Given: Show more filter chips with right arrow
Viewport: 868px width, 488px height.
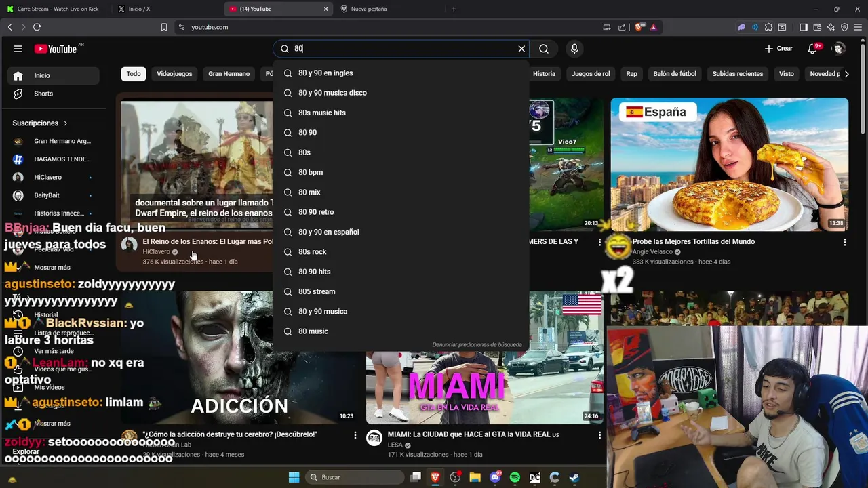Looking at the screenshot, I should (x=846, y=74).
